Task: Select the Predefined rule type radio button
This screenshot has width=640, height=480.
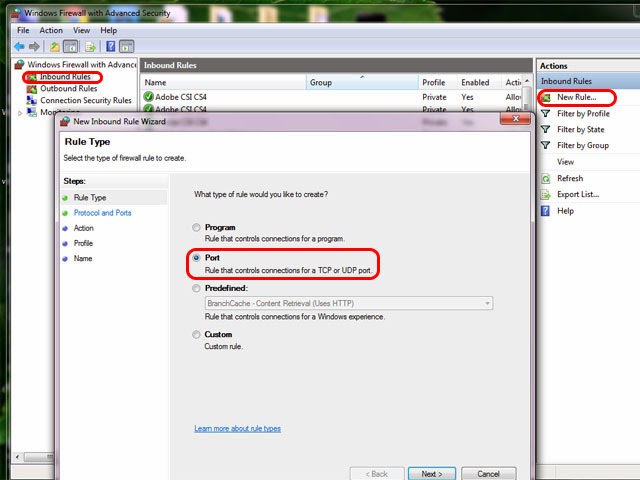Action: click(196, 288)
